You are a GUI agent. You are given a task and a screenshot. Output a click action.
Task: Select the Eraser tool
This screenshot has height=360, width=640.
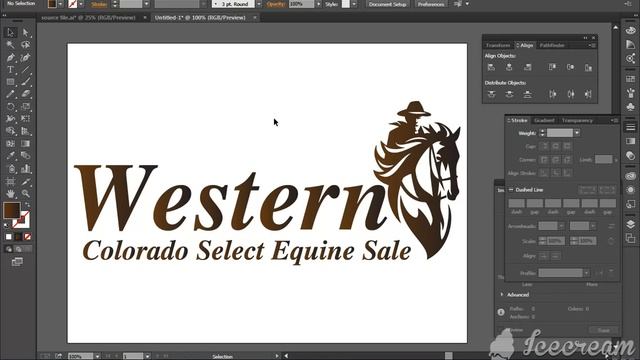click(26, 94)
